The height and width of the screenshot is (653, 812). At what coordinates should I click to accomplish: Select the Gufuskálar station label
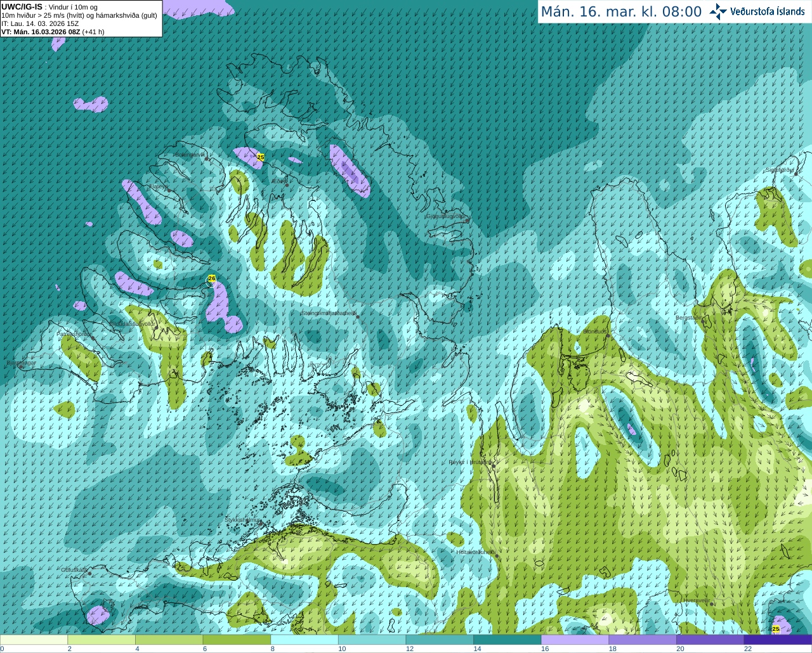pyautogui.click(x=74, y=570)
